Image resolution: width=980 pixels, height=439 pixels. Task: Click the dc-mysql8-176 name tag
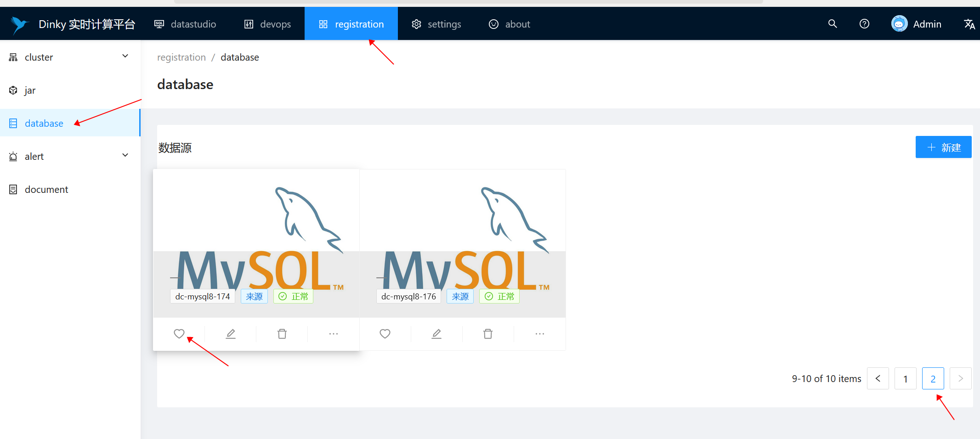[x=408, y=297]
